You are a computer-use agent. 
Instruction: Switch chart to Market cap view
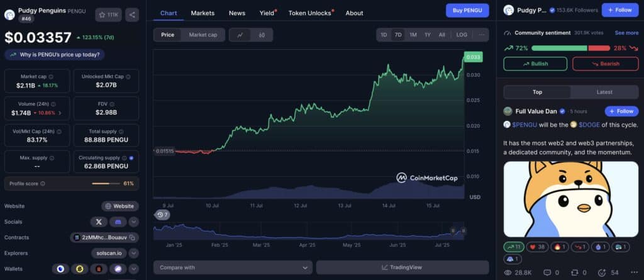[x=203, y=35]
